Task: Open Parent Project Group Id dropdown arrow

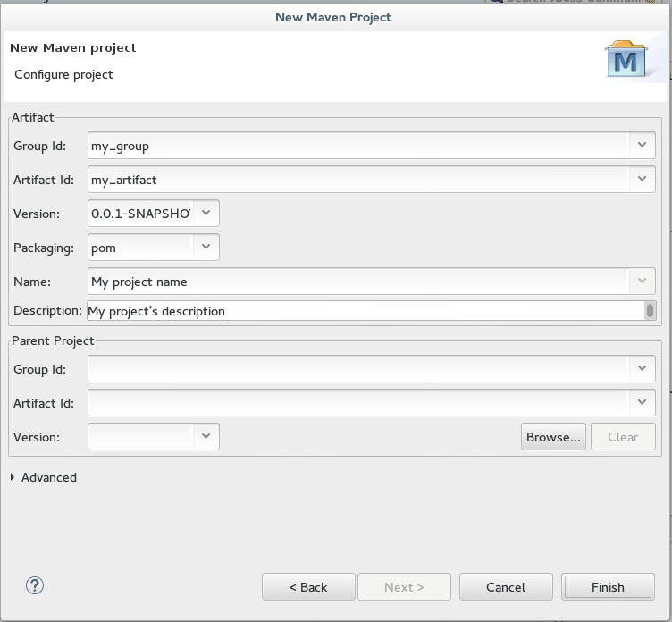Action: (642, 368)
